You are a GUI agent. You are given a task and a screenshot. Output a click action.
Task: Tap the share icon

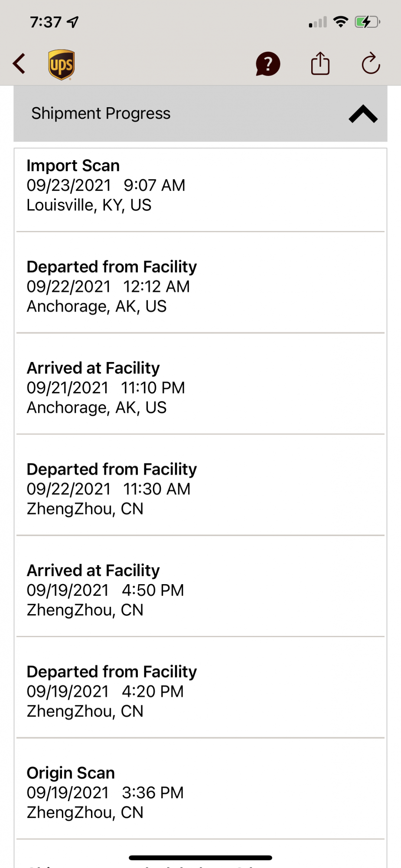coord(320,63)
